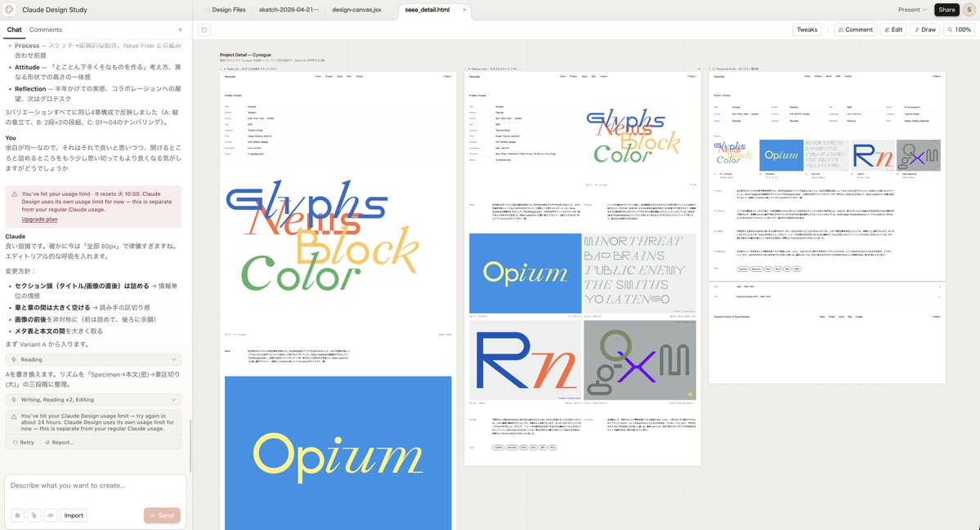Activate the Edit tool
Image resolution: width=980 pixels, height=530 pixels.
pyautogui.click(x=893, y=29)
